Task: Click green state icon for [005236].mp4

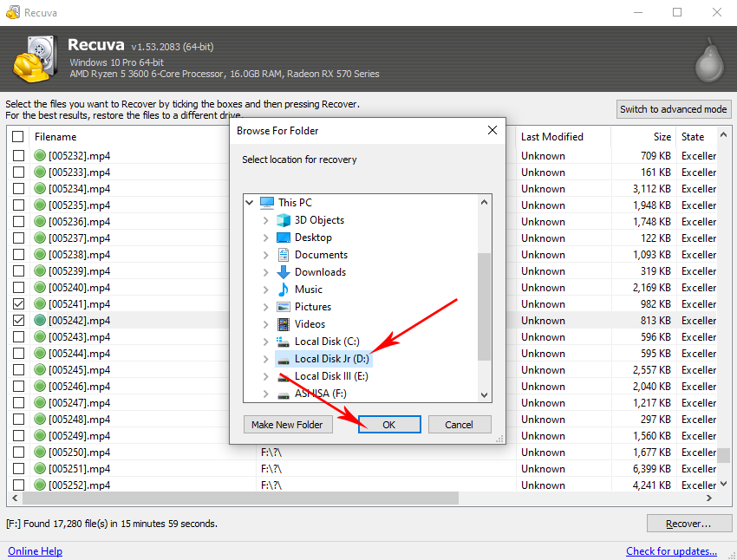Action: (x=40, y=221)
